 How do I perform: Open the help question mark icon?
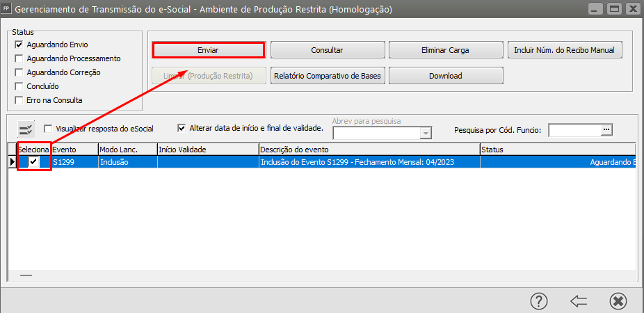(539, 301)
